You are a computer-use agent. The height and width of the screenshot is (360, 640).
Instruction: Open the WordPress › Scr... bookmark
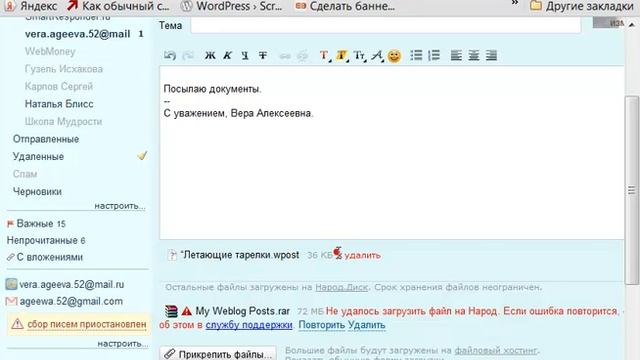pos(232,6)
